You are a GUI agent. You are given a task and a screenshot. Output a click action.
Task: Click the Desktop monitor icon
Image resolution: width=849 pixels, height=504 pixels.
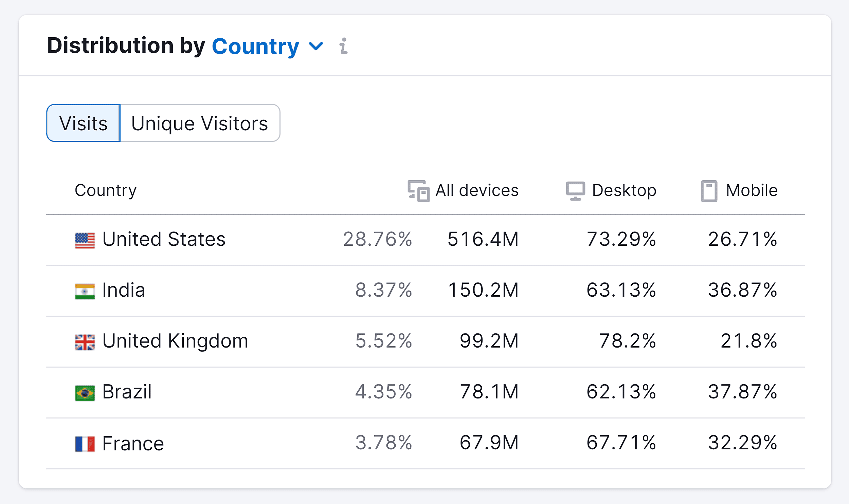point(575,191)
